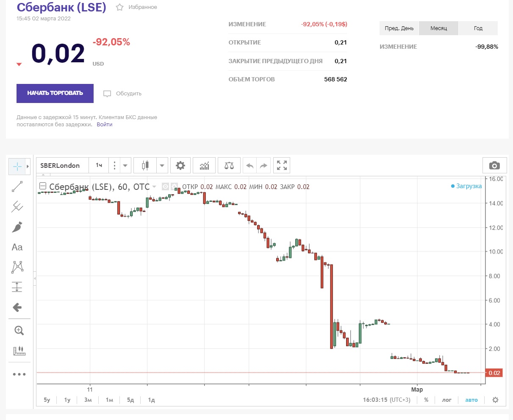This screenshot has height=420, width=513.
Task: Click the Мар date label on time axis
Action: pos(417,389)
